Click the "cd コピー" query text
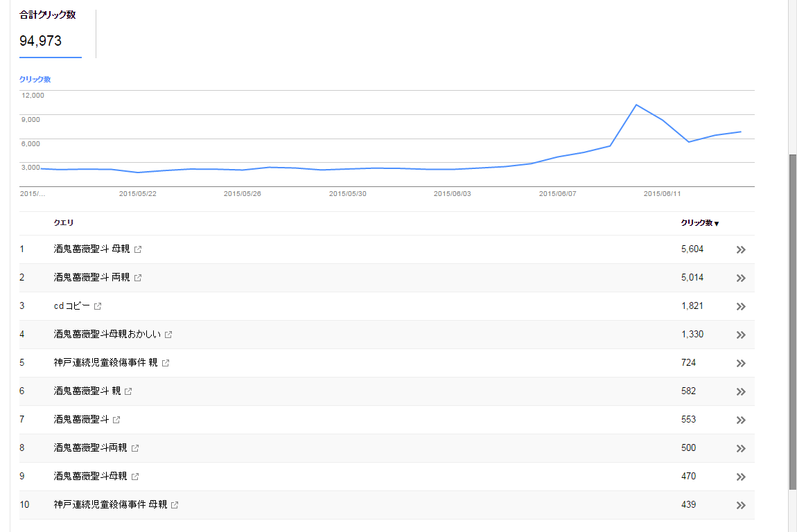The image size is (797, 532). (x=72, y=306)
